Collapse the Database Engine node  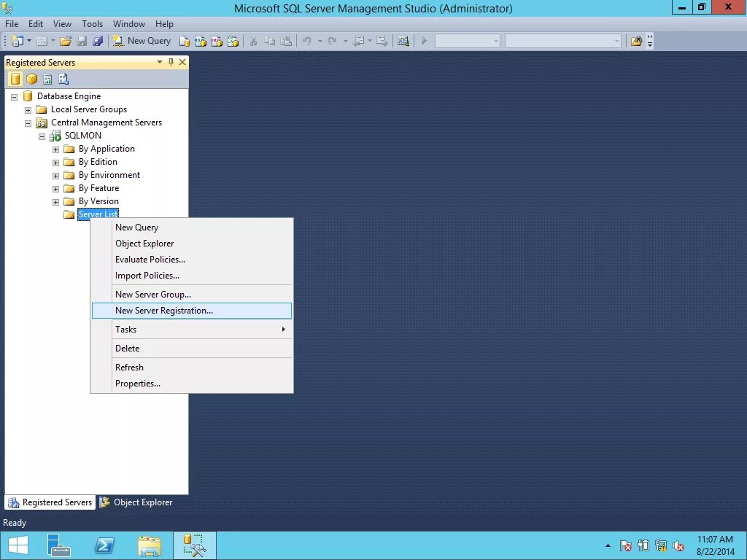tap(15, 97)
